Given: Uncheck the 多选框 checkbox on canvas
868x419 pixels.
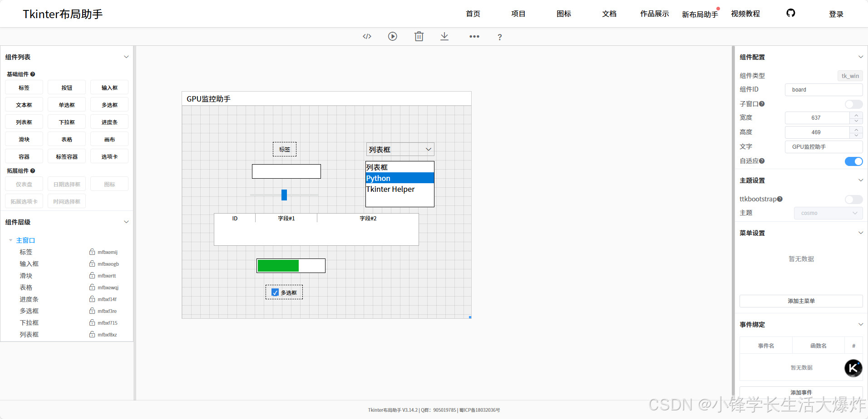Looking at the screenshot, I should [x=275, y=292].
